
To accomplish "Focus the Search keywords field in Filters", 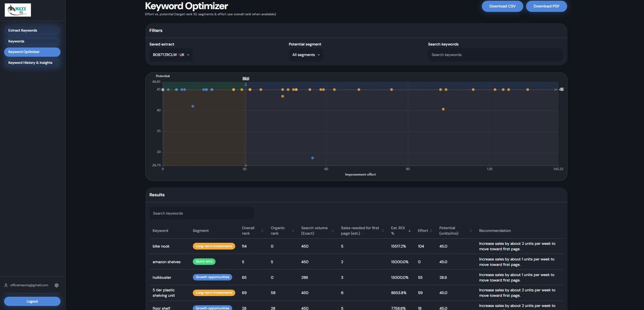I will point(495,55).
